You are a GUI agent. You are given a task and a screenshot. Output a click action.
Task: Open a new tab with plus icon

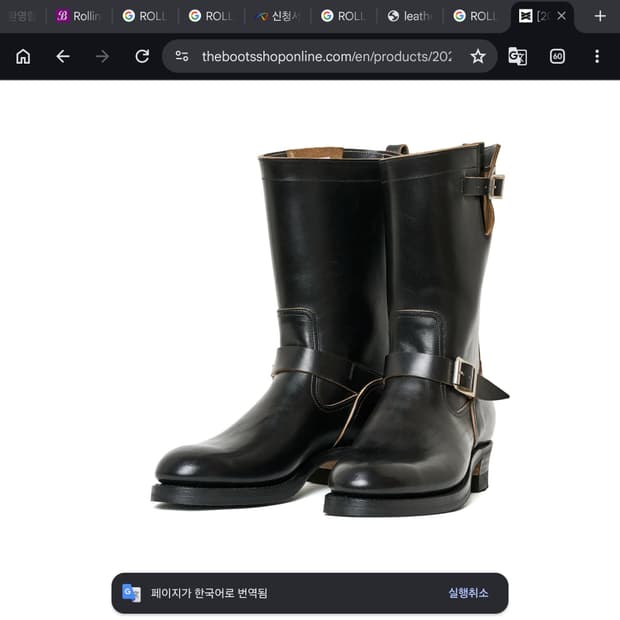(600, 16)
